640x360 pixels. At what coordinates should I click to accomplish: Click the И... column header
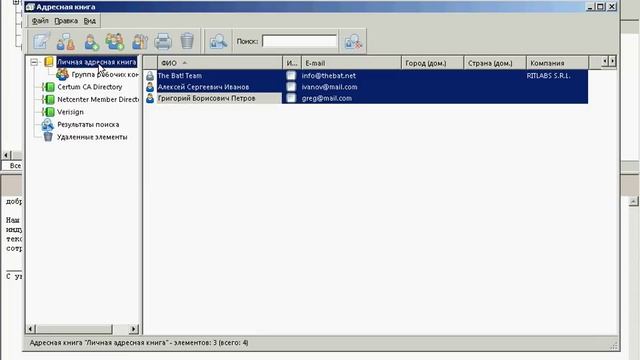[292, 63]
